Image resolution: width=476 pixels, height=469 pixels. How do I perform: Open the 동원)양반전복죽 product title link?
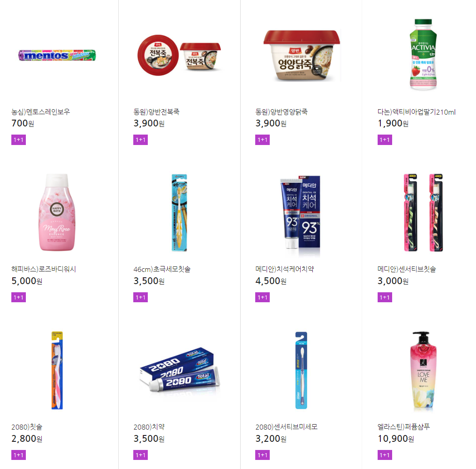156,112
